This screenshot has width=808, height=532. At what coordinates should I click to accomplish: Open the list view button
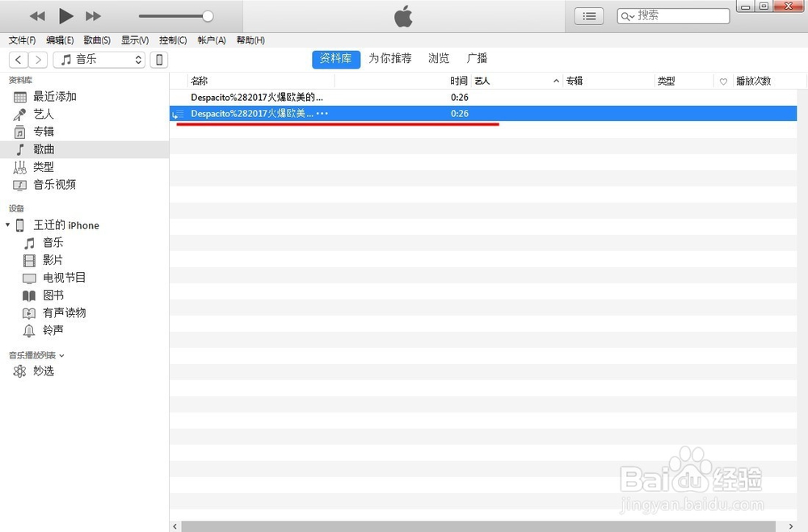coord(589,16)
